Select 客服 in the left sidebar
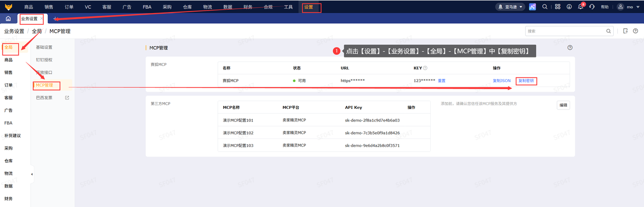The width and height of the screenshot is (644, 207). coord(9,98)
